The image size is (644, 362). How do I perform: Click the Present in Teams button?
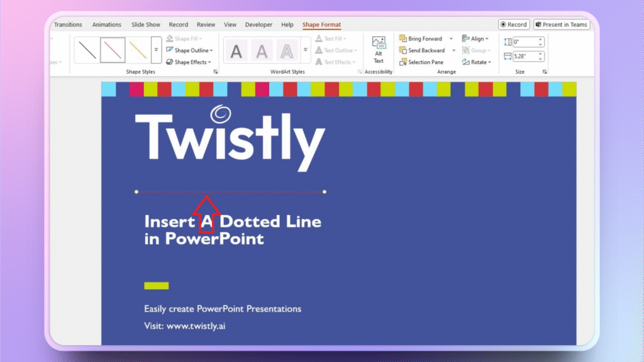(x=561, y=25)
